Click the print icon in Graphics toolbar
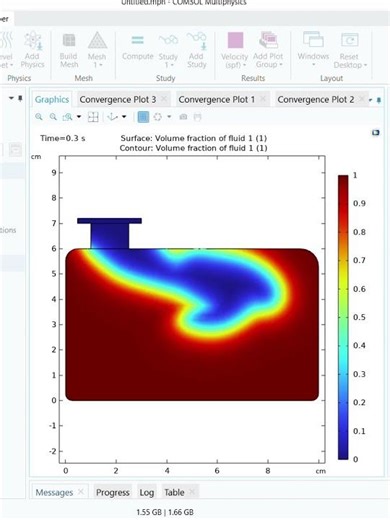The width and height of the screenshot is (390, 520). pyautogui.click(x=197, y=117)
